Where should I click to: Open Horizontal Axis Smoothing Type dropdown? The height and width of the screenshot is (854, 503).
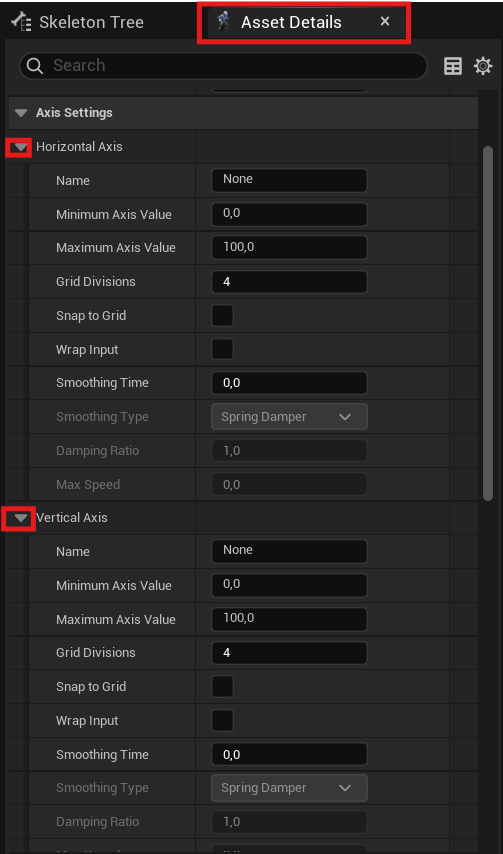289,417
